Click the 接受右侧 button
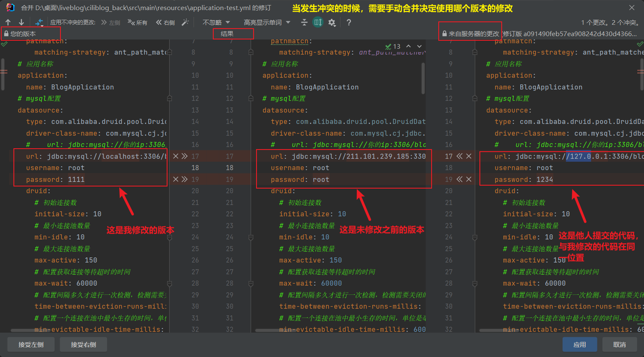 [x=84, y=345]
